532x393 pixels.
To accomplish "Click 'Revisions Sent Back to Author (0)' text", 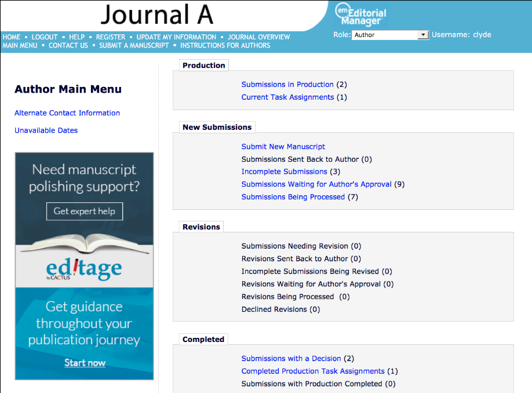I will 301,259.
